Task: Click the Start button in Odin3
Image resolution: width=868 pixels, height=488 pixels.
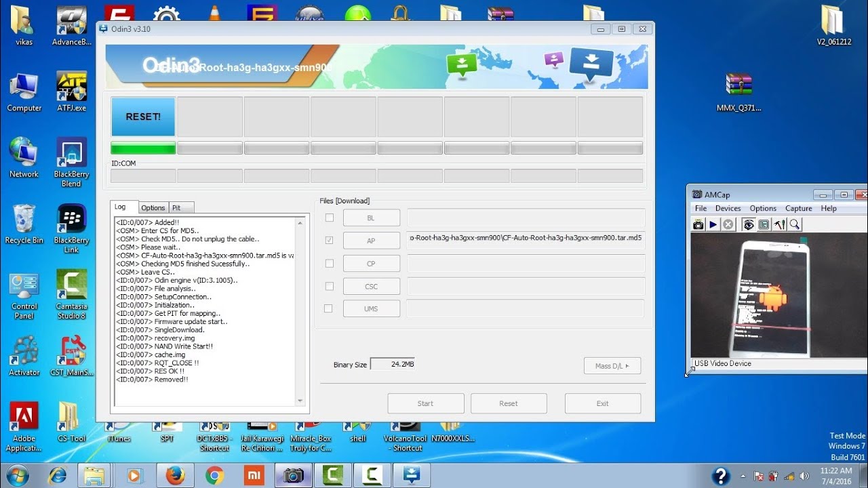Action: click(x=426, y=403)
